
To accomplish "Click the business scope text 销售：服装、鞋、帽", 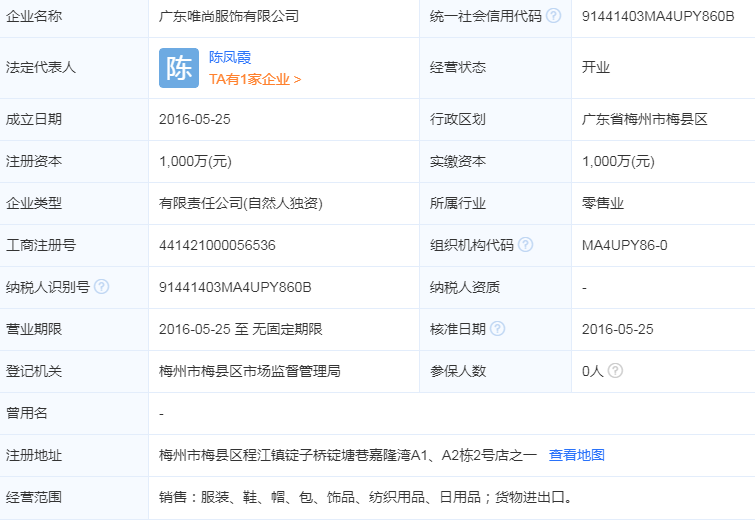I will tap(365, 497).
